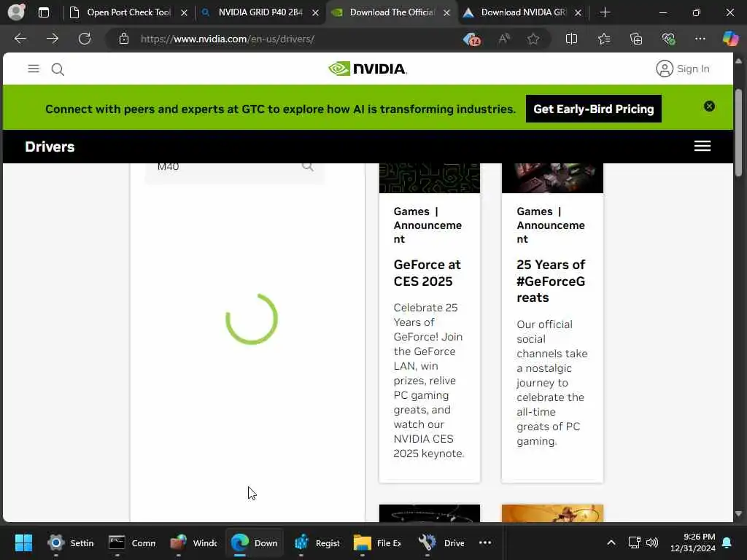747x560 pixels.
Task: Close the NVIDIA GRID P40 tab
Action: click(315, 13)
